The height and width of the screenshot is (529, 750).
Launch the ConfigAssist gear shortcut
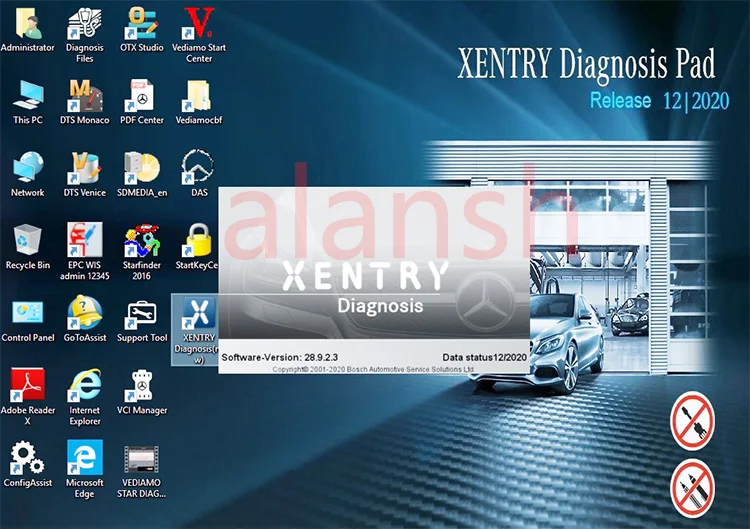[28, 465]
